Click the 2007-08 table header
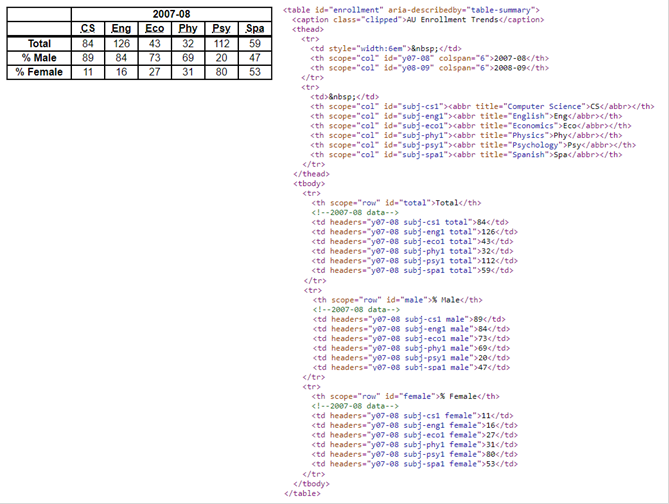669x504 pixels. (172, 15)
